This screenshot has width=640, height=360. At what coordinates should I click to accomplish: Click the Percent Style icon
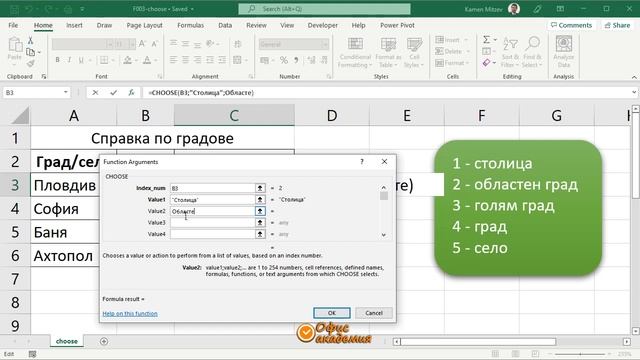(x=283, y=60)
